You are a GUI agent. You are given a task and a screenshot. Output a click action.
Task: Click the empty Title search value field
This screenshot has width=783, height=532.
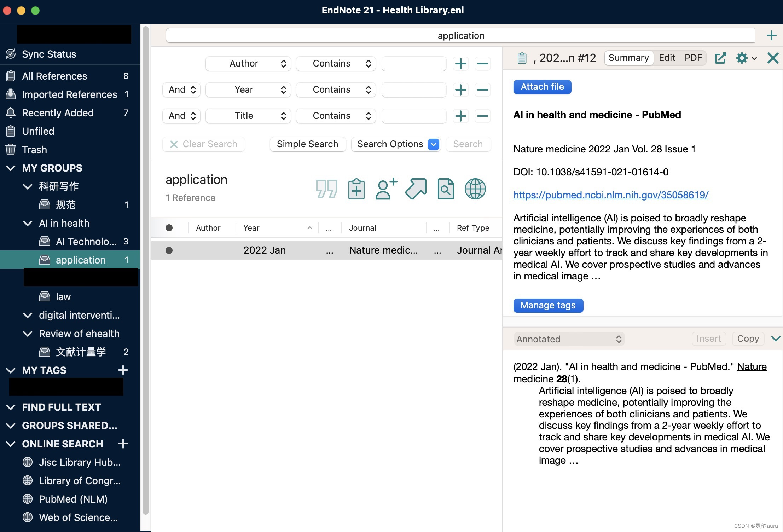click(413, 116)
